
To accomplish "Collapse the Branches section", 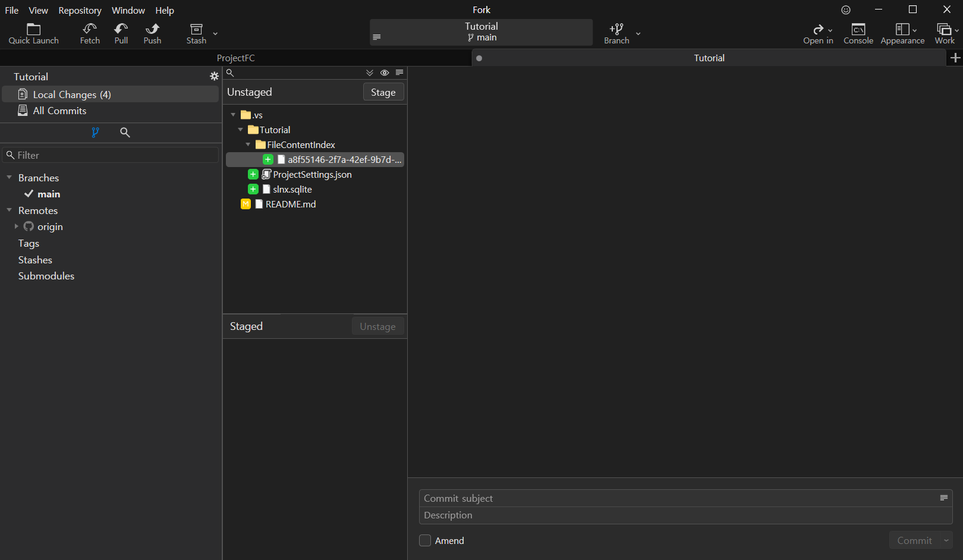I will (x=10, y=177).
